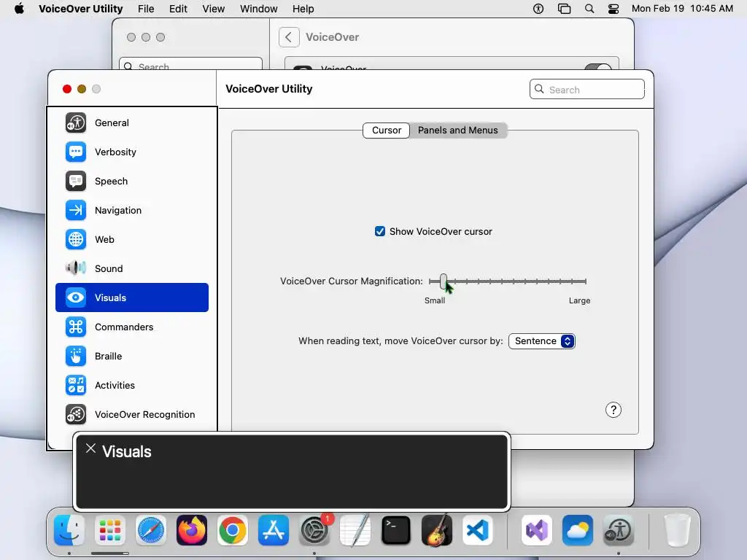Switch to Panels and Menus tab
Image resolution: width=747 pixels, height=560 pixels.
(458, 131)
